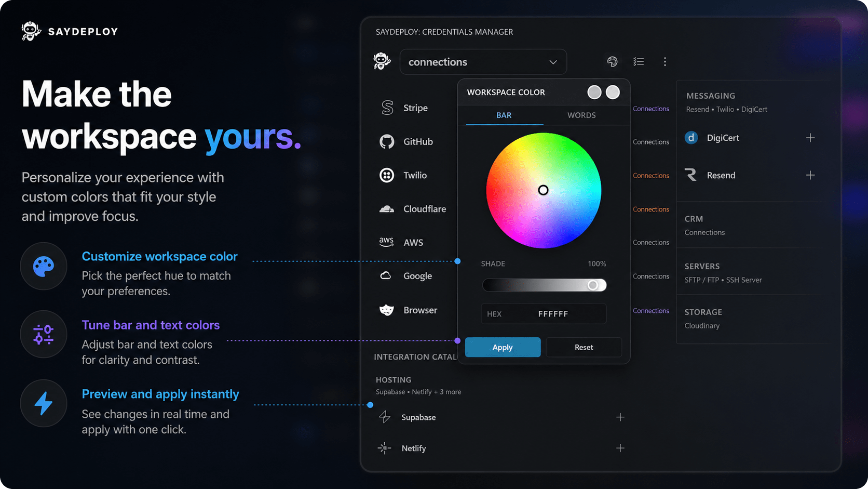The image size is (868, 489).
Task: Select the Twilio icon
Action: 387,175
